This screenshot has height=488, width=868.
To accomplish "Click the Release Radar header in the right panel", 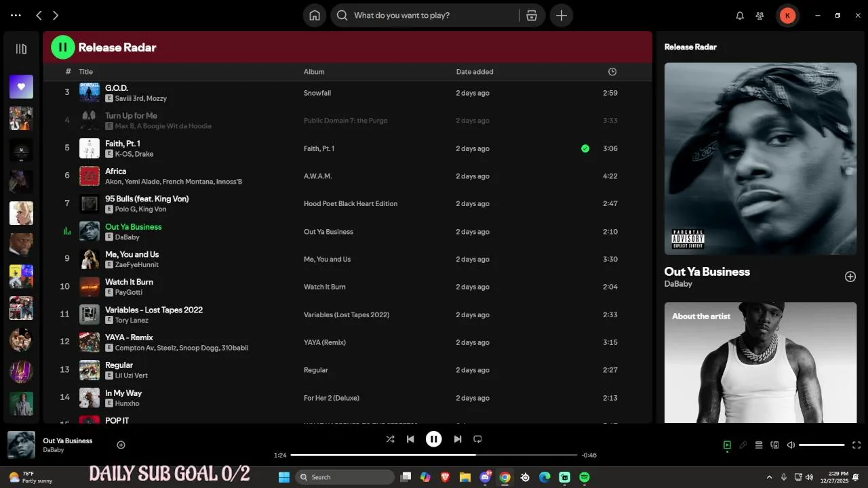I will click(690, 47).
